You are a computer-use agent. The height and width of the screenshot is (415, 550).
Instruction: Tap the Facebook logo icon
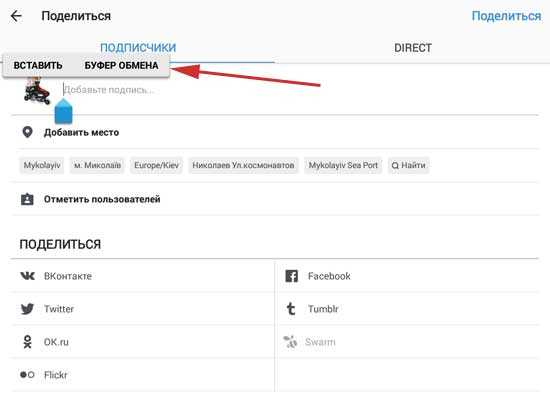click(x=291, y=276)
